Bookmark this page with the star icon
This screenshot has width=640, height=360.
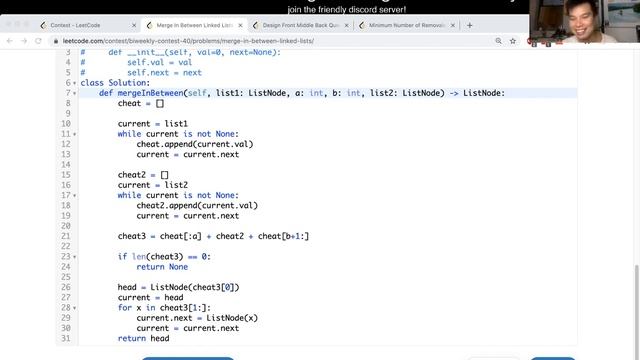tap(513, 41)
